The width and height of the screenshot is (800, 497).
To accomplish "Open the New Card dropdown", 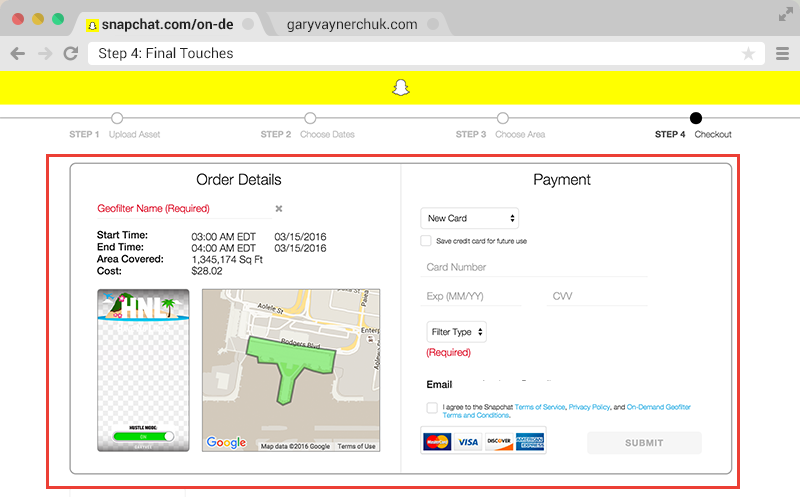I will click(x=469, y=218).
